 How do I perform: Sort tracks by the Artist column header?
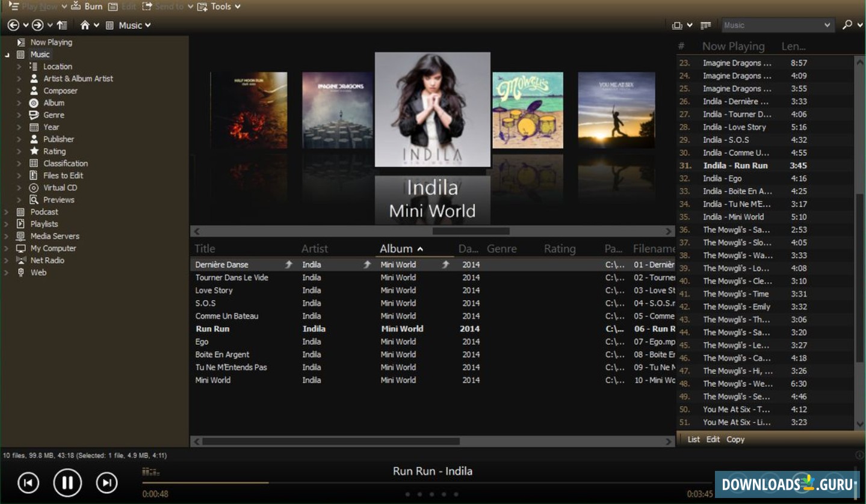click(315, 248)
